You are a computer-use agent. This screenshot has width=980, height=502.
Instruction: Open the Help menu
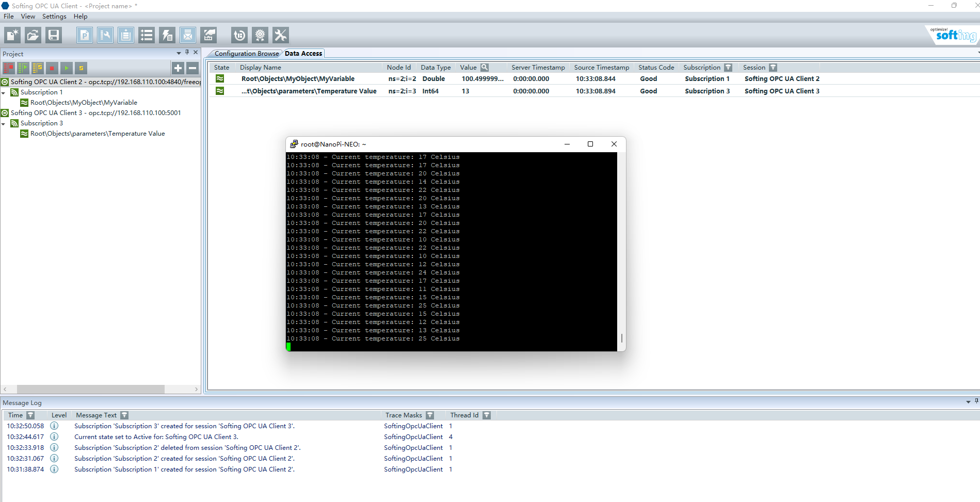pyautogui.click(x=81, y=17)
